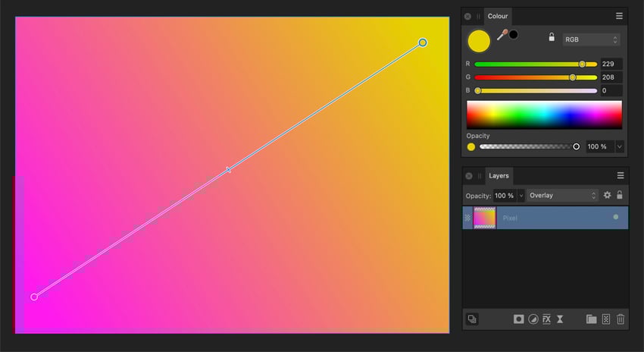This screenshot has height=352, width=644.
Task: Close the Colour panel
Action: click(x=467, y=17)
